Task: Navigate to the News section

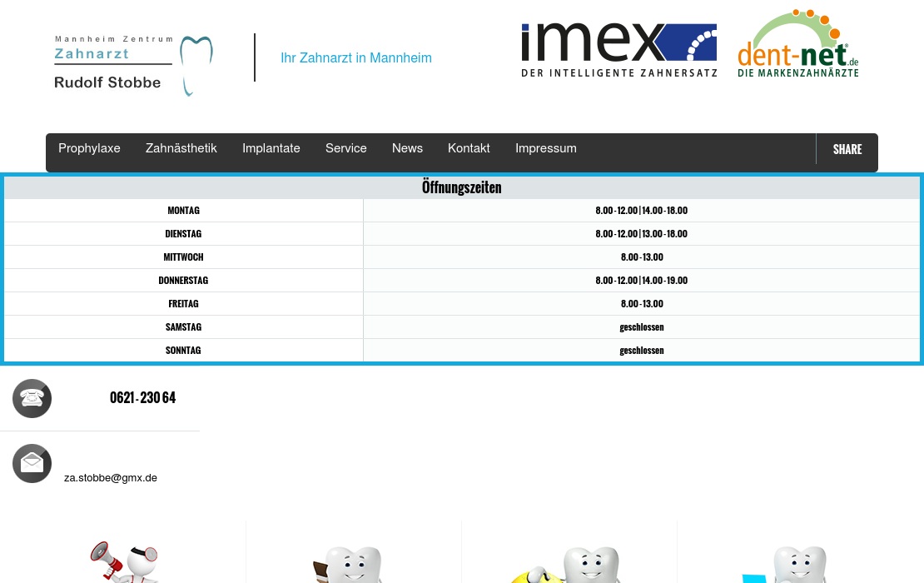Action: pos(407,148)
